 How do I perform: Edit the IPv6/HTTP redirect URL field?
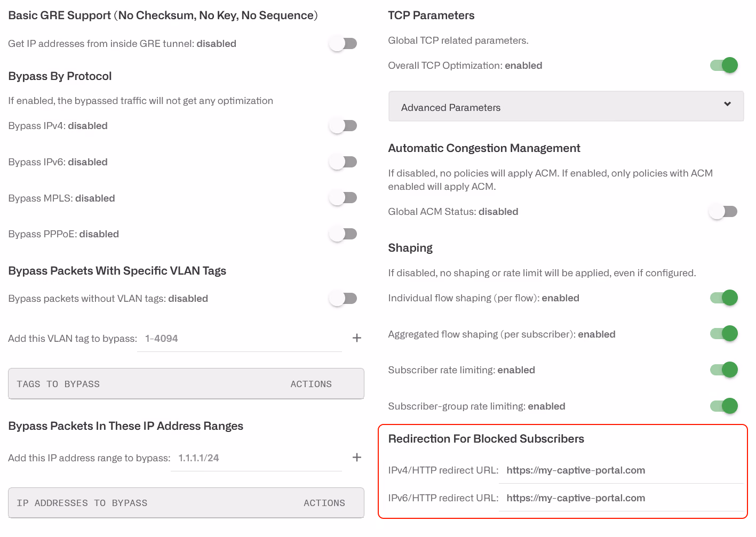click(x=621, y=498)
